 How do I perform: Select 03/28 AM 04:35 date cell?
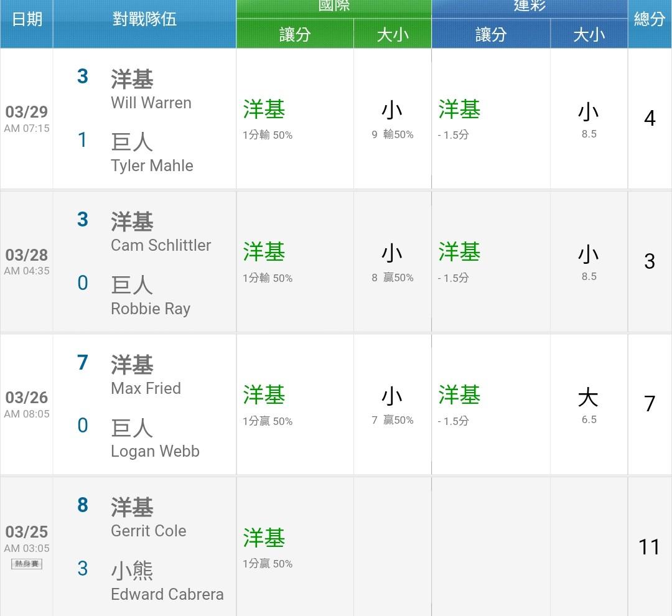pyautogui.click(x=27, y=261)
